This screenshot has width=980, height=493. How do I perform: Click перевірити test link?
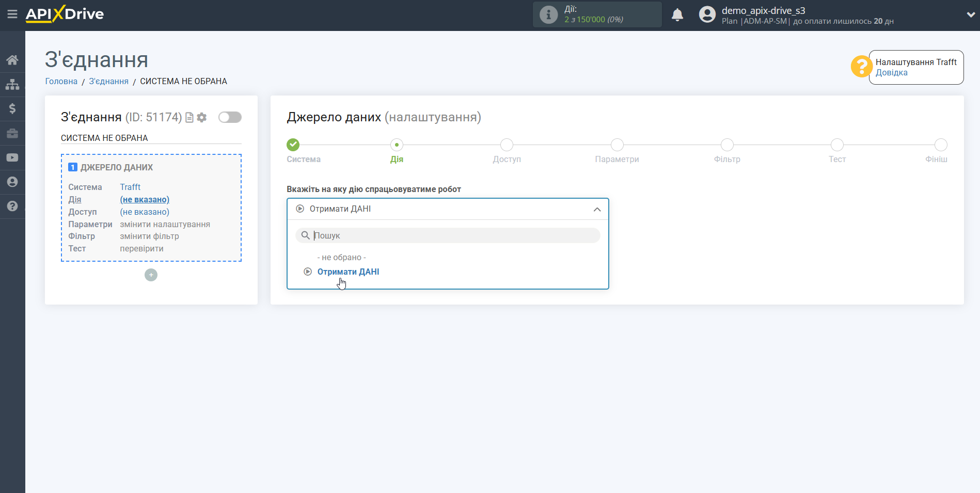(x=142, y=249)
